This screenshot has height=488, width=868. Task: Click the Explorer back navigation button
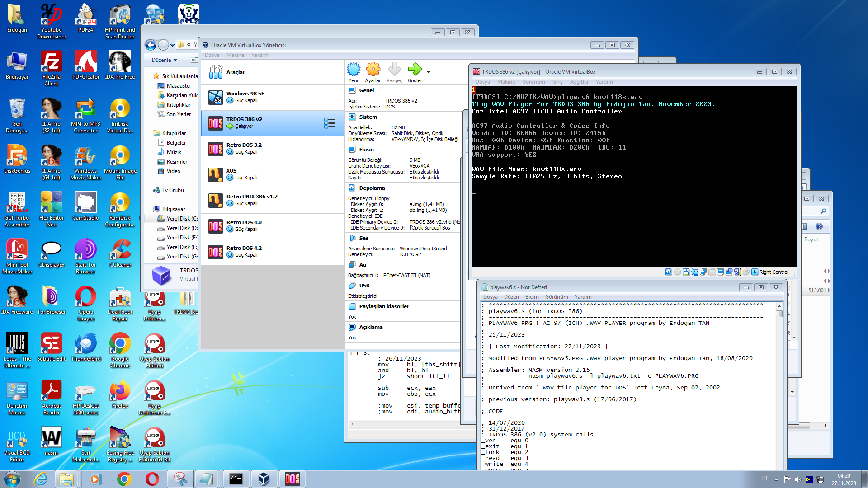click(x=151, y=45)
